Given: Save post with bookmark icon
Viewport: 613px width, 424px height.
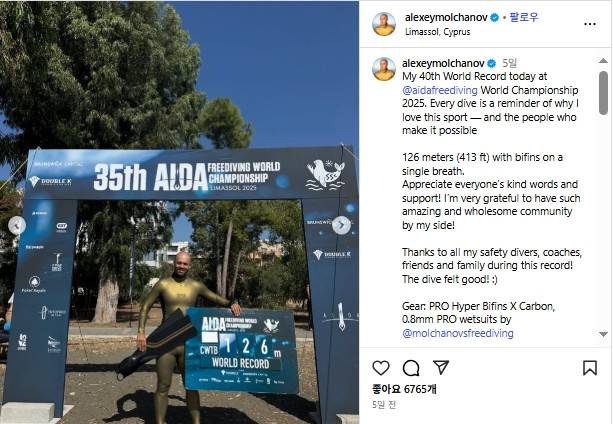Looking at the screenshot, I should click(x=590, y=368).
